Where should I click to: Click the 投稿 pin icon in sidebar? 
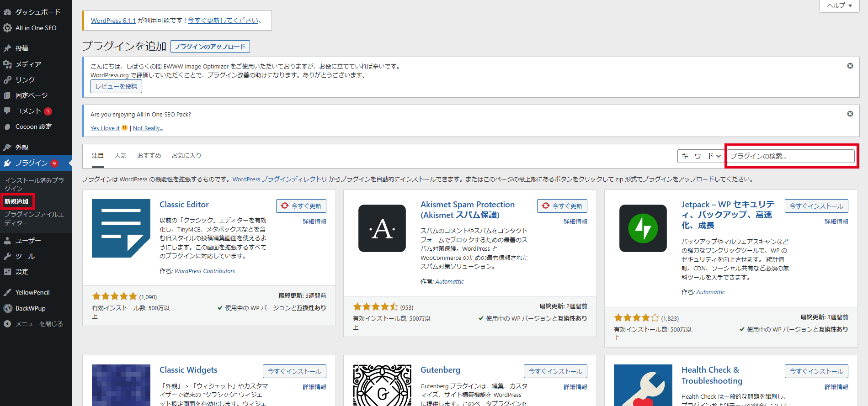(7, 48)
